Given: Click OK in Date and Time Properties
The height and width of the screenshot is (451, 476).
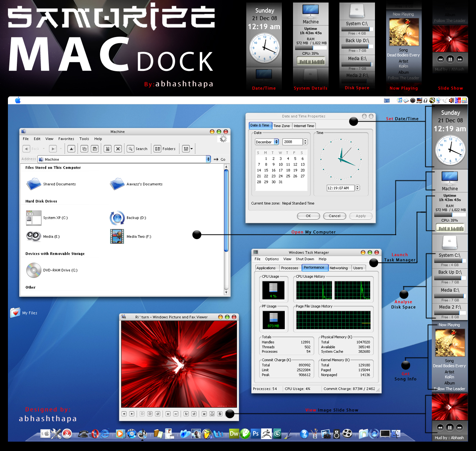Looking at the screenshot, I should tap(308, 216).
